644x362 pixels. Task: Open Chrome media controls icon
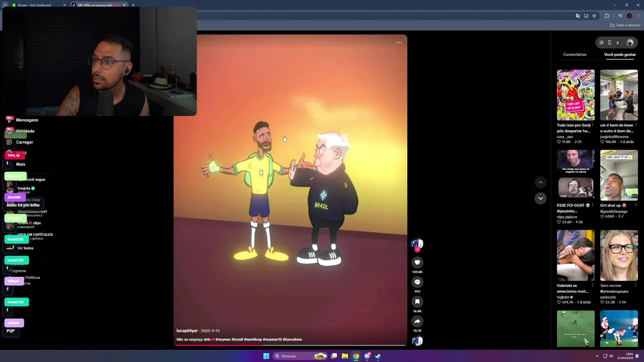coord(620,16)
